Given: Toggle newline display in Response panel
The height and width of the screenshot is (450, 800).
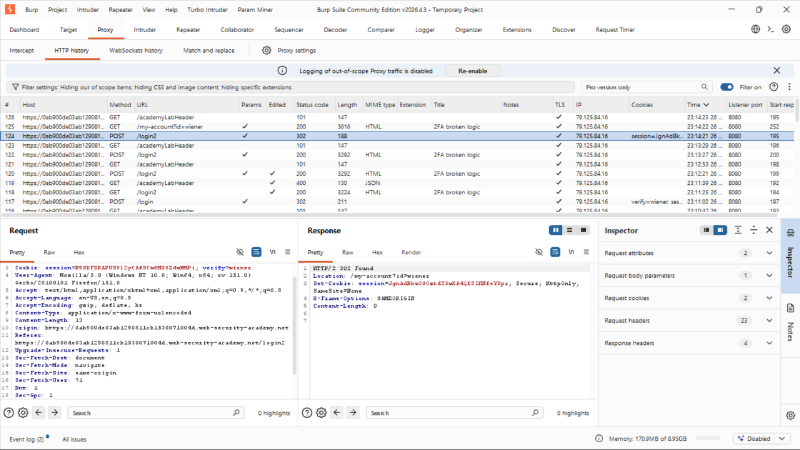Looking at the screenshot, I should point(571,252).
